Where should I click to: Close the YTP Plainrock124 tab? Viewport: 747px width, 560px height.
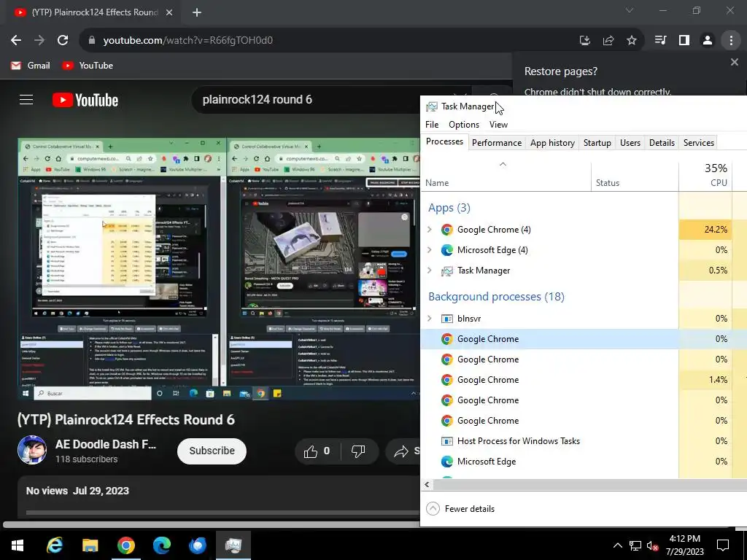point(169,12)
